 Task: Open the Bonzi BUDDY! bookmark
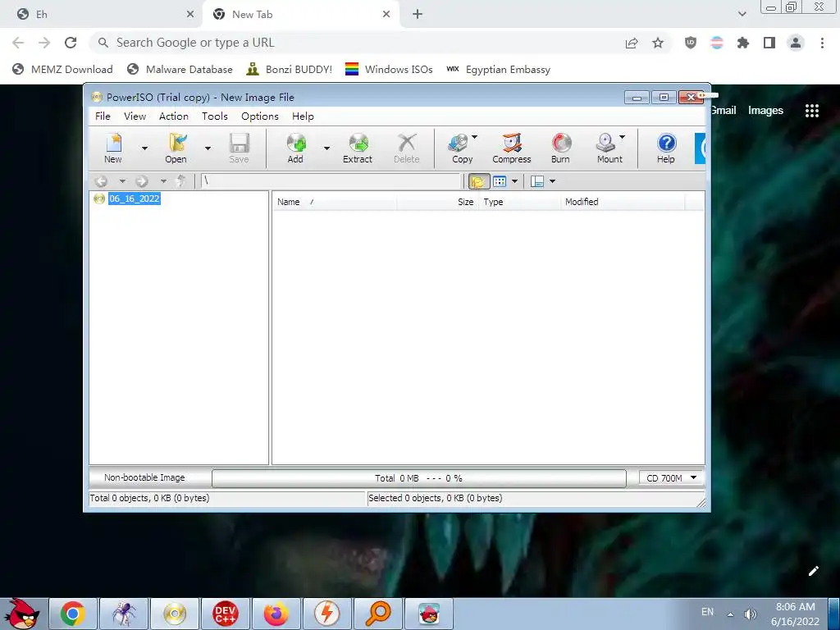pos(290,70)
